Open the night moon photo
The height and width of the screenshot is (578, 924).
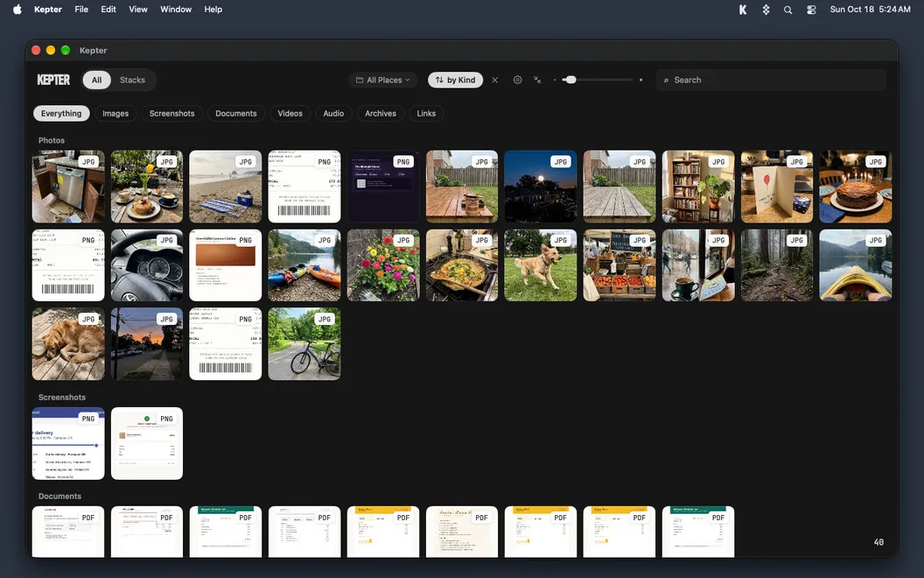click(x=541, y=187)
